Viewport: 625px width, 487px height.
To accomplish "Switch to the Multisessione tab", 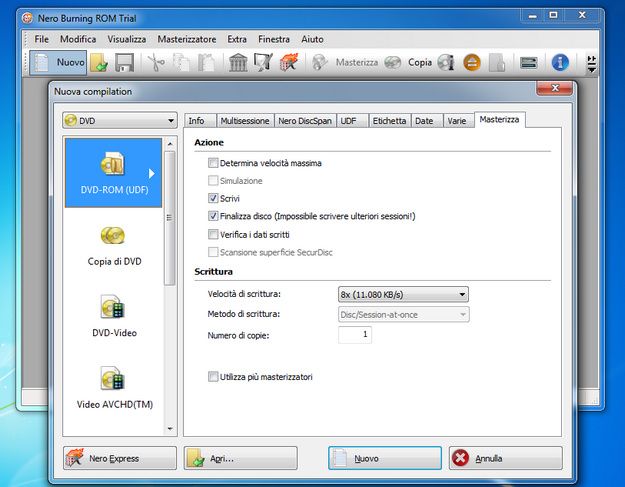I will click(245, 121).
